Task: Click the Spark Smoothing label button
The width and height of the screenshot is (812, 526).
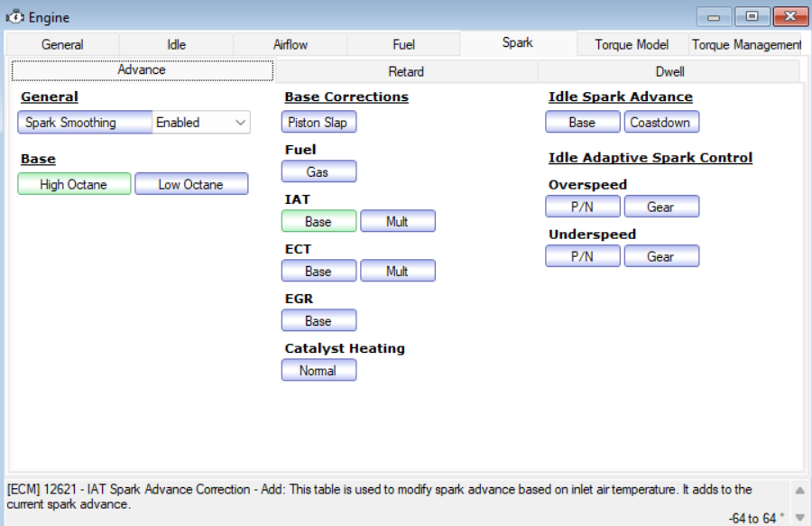Action: [x=85, y=122]
